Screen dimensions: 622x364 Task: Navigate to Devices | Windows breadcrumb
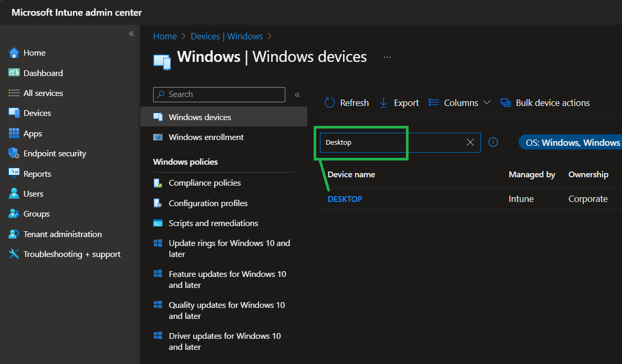227,36
